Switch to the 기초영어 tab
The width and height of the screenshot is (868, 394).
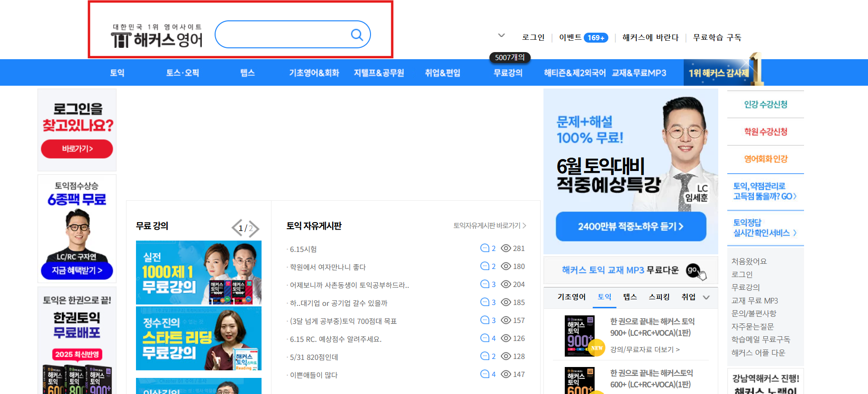tap(571, 297)
